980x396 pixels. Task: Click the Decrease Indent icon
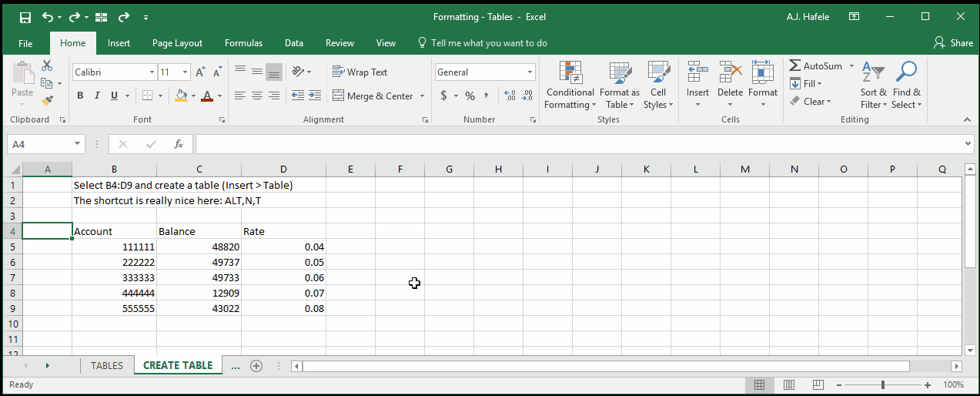click(x=298, y=96)
